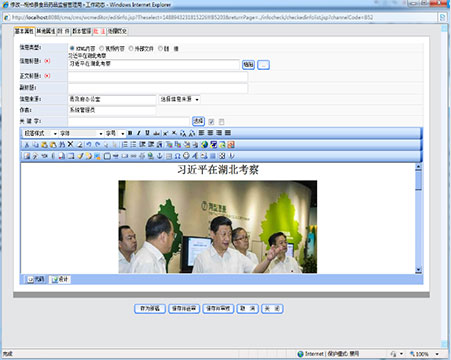Expand the font name dropdown

coord(81,133)
